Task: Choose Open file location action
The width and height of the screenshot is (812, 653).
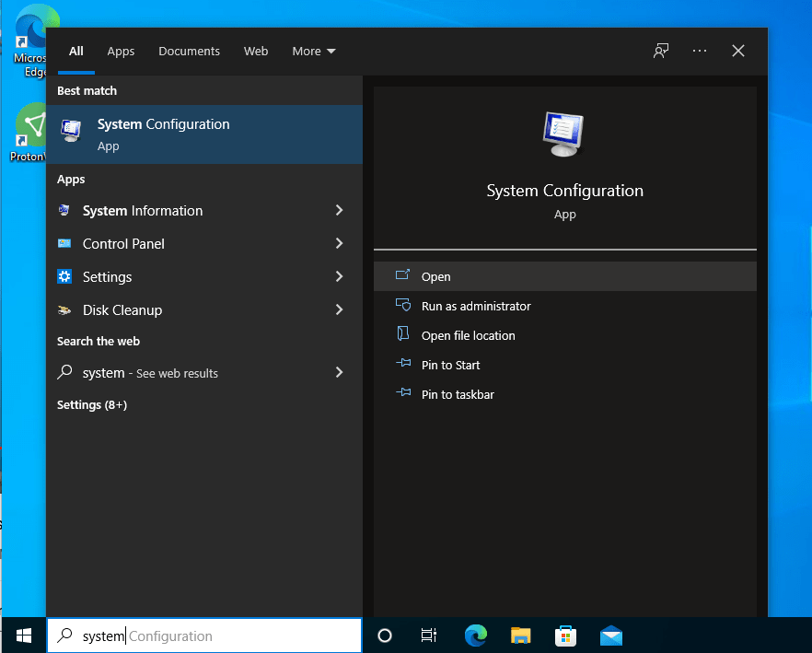Action: point(468,335)
